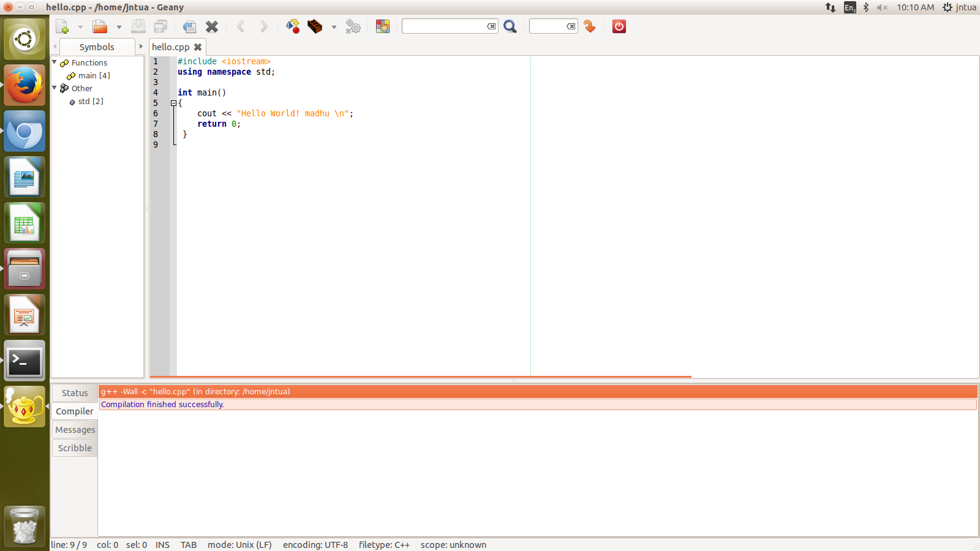Open the Trash from the dock
This screenshot has height=551, width=980.
(x=24, y=526)
